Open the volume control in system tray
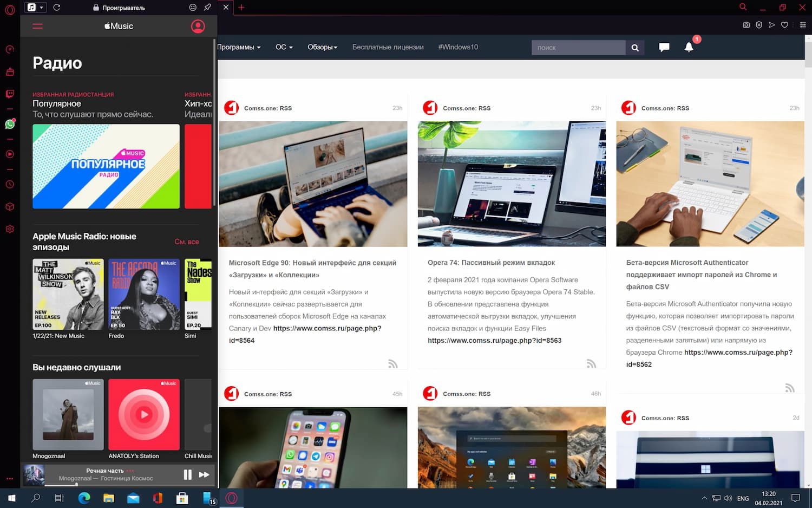Image resolution: width=812 pixels, height=508 pixels. [x=728, y=498]
